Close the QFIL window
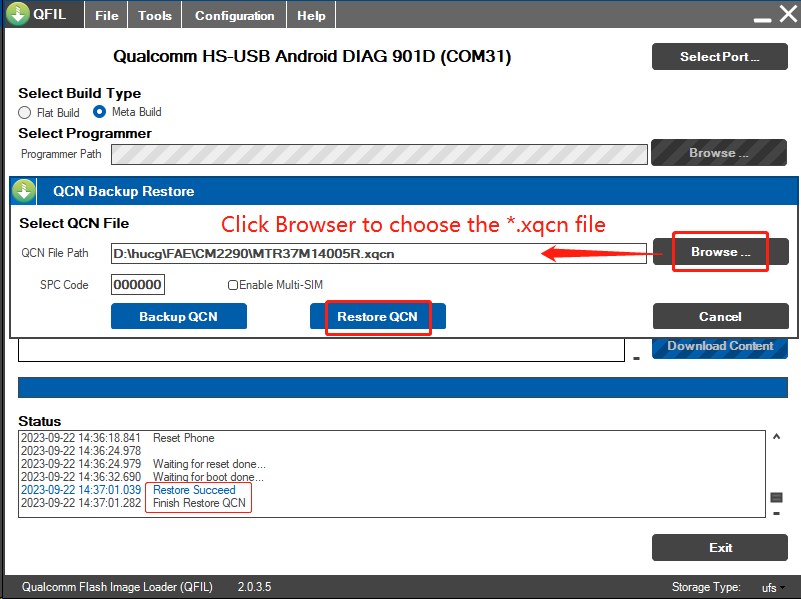 point(788,14)
